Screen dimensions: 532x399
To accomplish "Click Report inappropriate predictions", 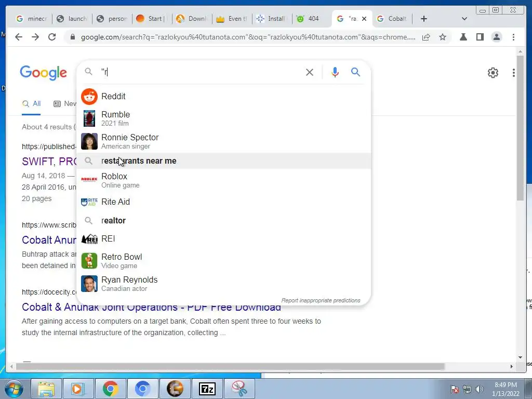I will click(x=321, y=300).
